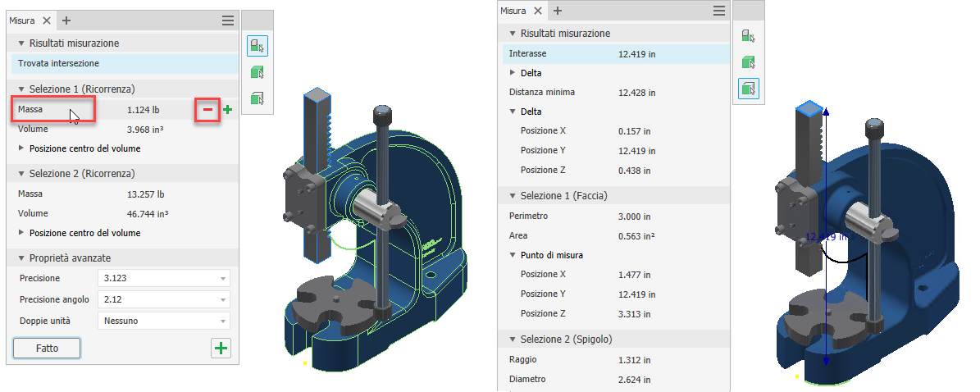The height and width of the screenshot is (392, 980).
Task: Click Massa value 13.257 lb
Action: (x=146, y=194)
